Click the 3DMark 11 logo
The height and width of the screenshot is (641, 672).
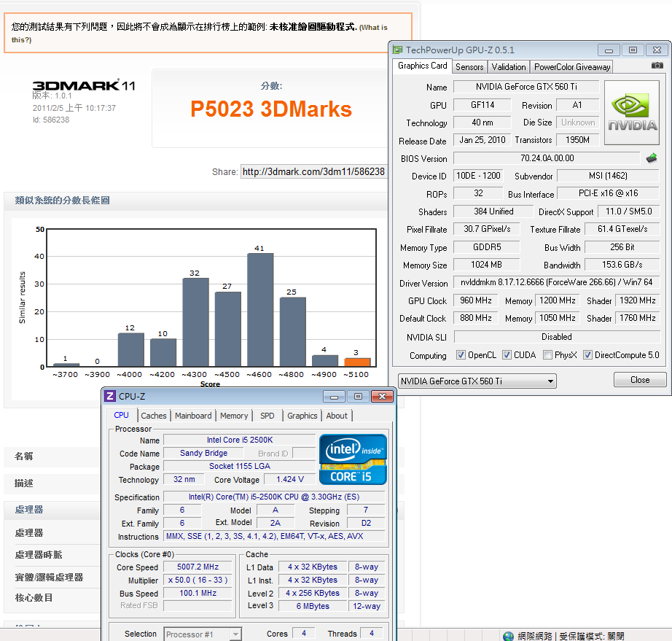(x=84, y=85)
